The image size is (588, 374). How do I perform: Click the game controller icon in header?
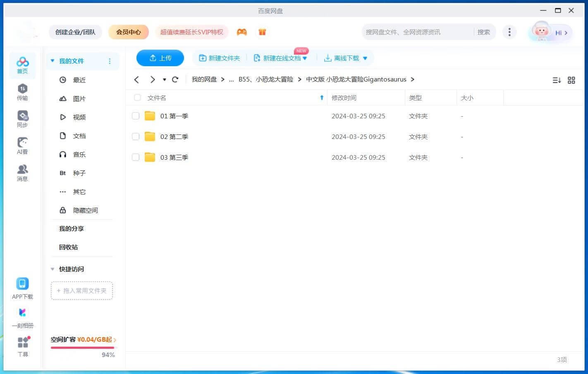point(242,32)
